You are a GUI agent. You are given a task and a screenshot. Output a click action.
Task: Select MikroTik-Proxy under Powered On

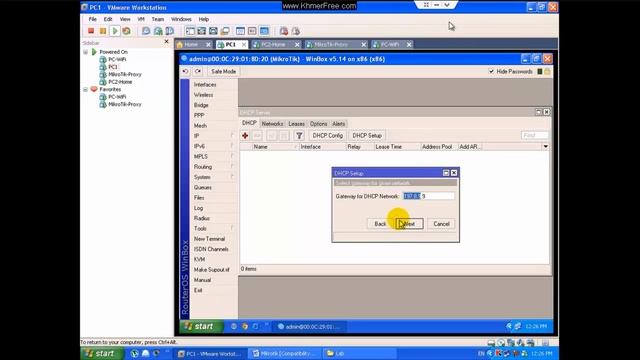[x=124, y=74]
